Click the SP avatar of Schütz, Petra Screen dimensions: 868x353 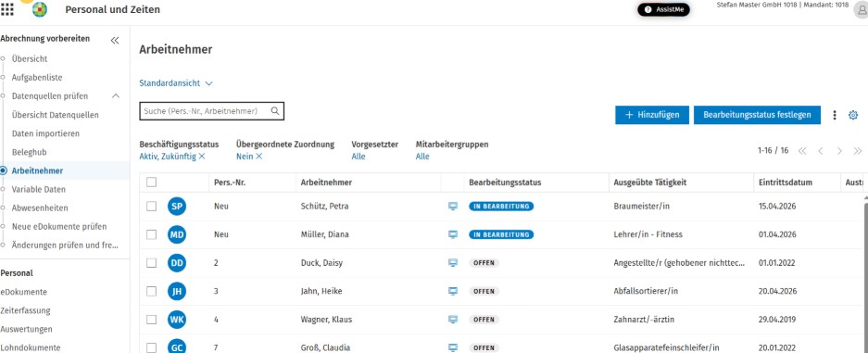pyautogui.click(x=177, y=207)
